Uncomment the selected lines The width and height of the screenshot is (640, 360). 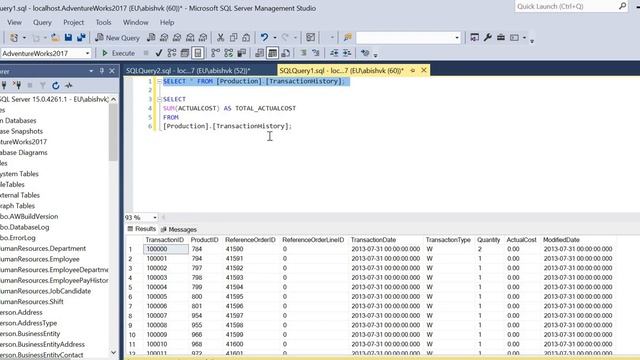pos(316,53)
